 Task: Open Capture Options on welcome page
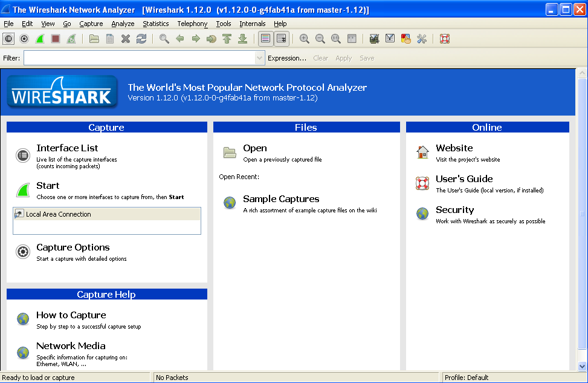(73, 247)
